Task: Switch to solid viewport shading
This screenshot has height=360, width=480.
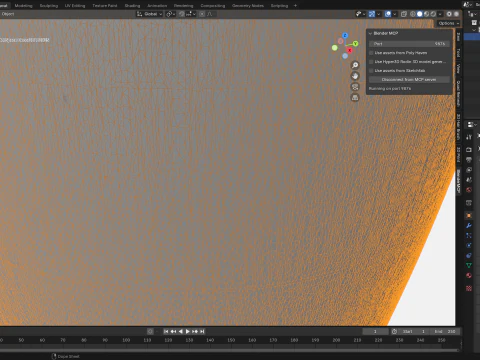Action: (x=420, y=14)
